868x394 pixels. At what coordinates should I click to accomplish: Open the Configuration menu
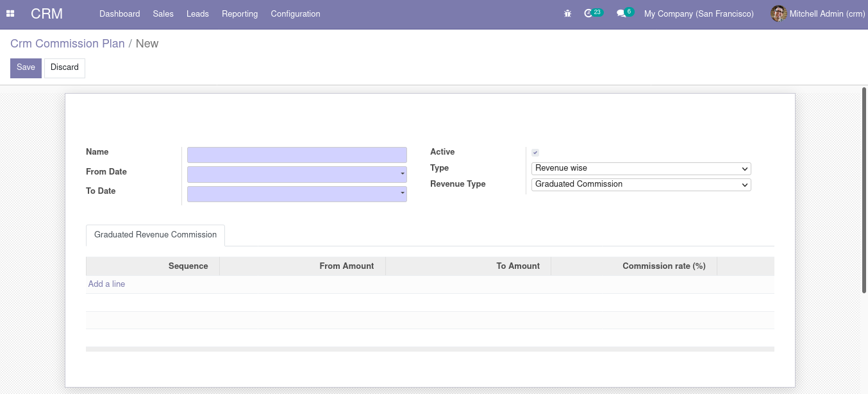click(296, 13)
